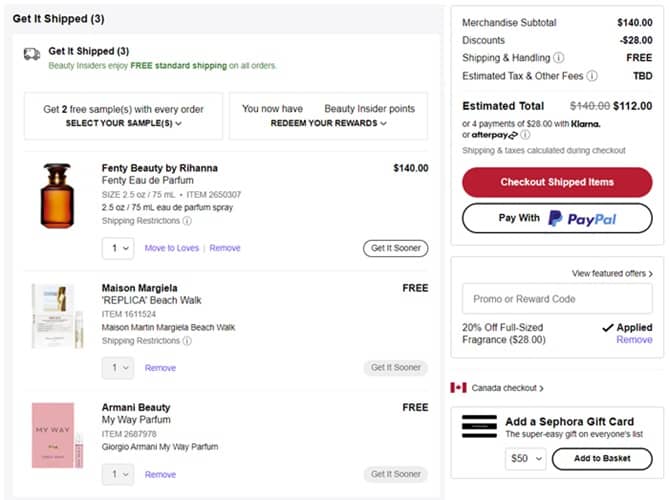Move Fenty perfume to Loves
Viewport: 669px width, 500px height.
pos(171,248)
